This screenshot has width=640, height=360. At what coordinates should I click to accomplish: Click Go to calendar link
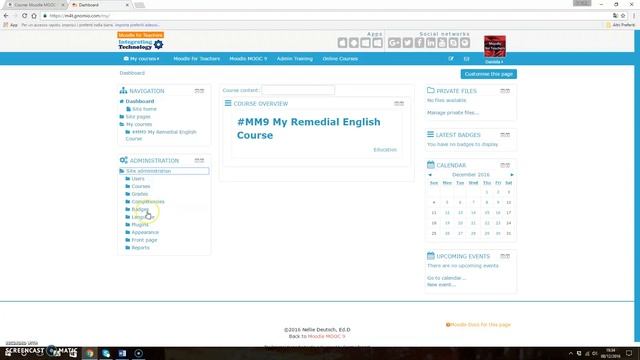point(447,278)
